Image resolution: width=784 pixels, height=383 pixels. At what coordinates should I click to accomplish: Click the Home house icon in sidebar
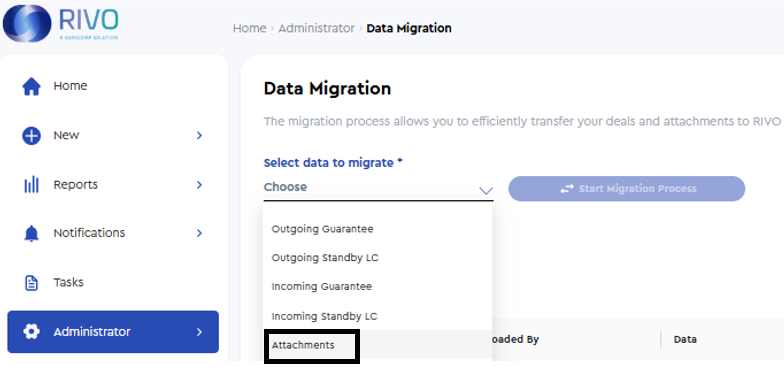click(32, 86)
